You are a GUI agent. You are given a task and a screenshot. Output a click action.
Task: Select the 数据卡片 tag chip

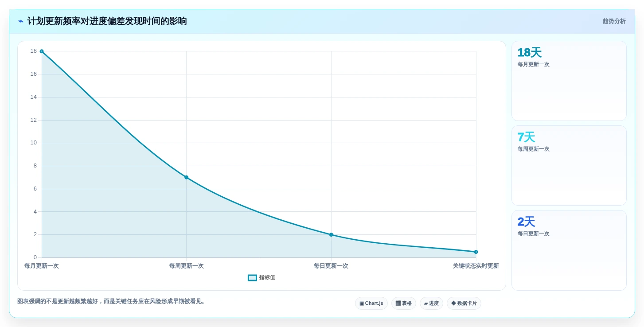(x=464, y=304)
